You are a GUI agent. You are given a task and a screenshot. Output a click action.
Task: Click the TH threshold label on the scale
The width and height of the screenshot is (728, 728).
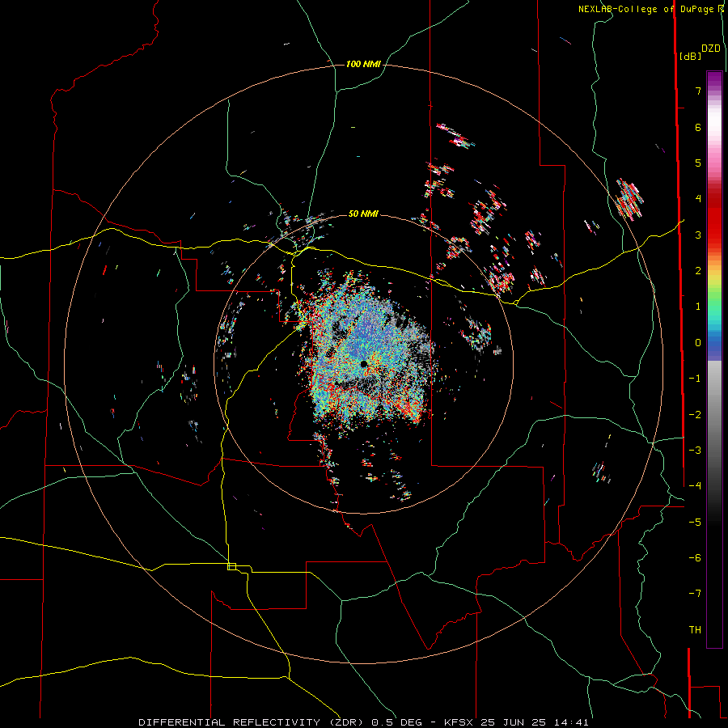tap(695, 629)
